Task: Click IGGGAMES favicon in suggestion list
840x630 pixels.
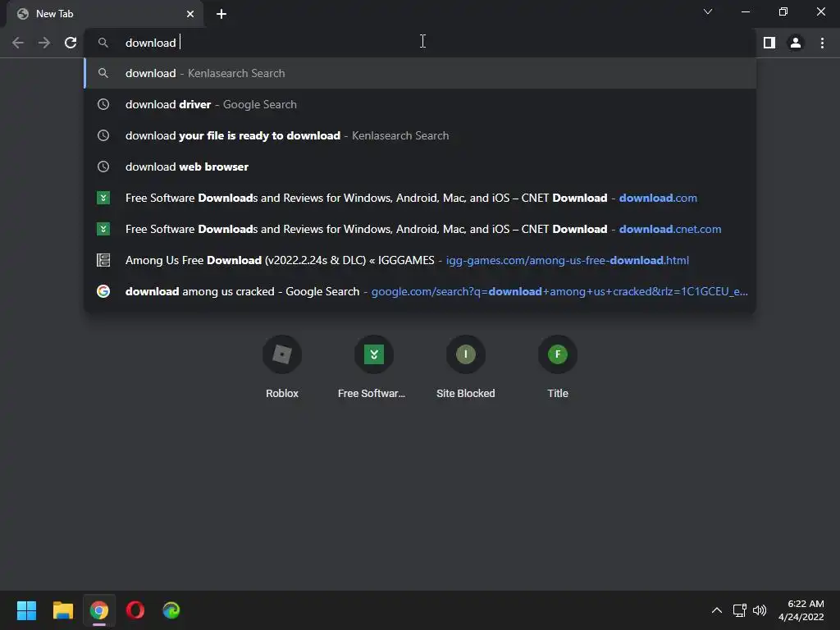Action: [103, 260]
